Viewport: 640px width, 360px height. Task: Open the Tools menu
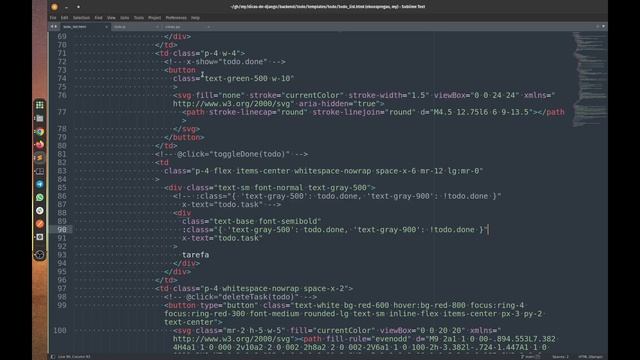pyautogui.click(x=139, y=18)
